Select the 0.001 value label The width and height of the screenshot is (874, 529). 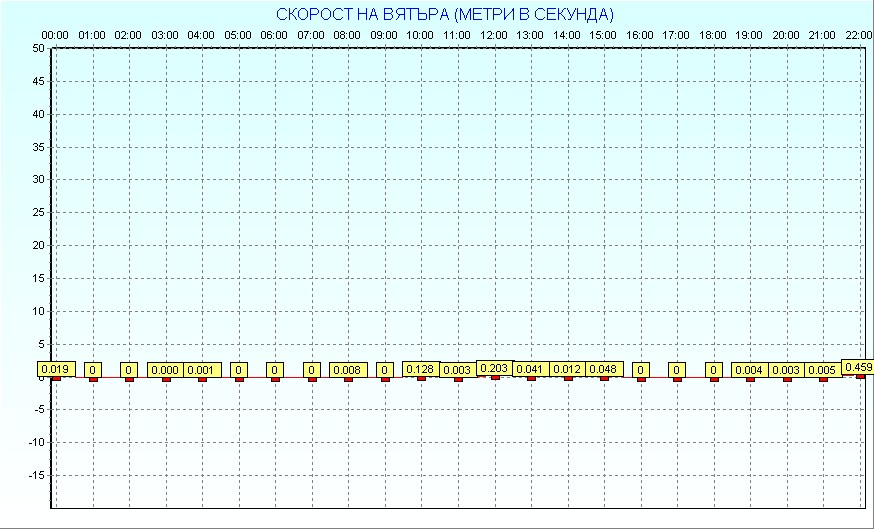tap(201, 370)
